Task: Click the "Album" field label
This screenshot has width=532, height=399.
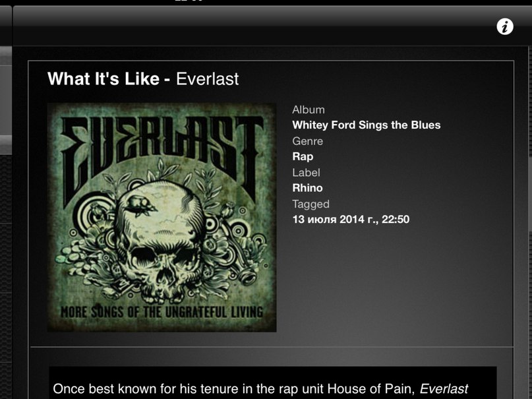Action: pos(309,109)
